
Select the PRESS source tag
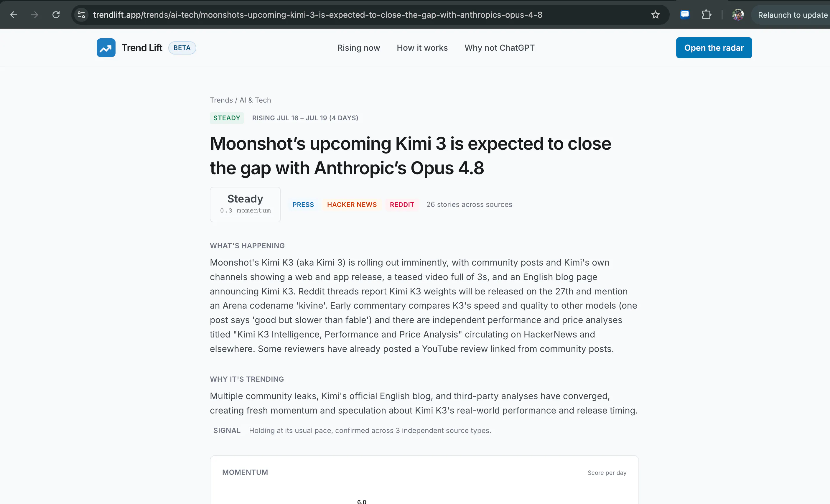[303, 205]
